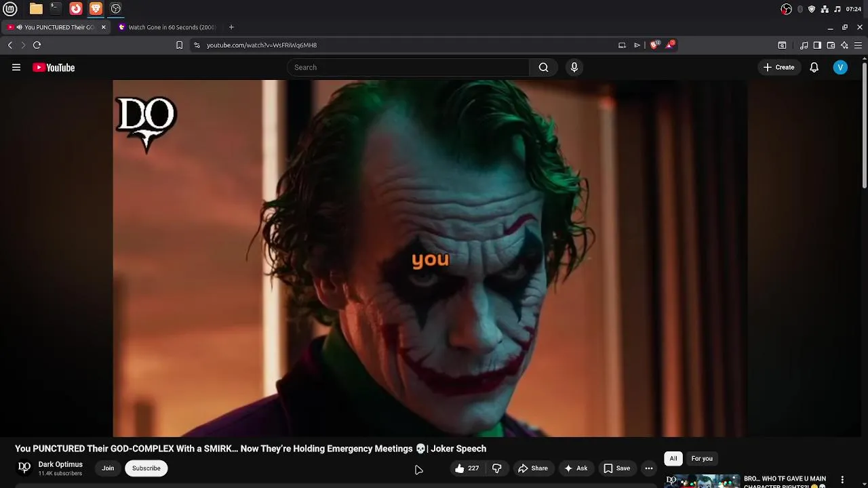
Task: Click the OBS recording tray icon
Action: [786, 9]
